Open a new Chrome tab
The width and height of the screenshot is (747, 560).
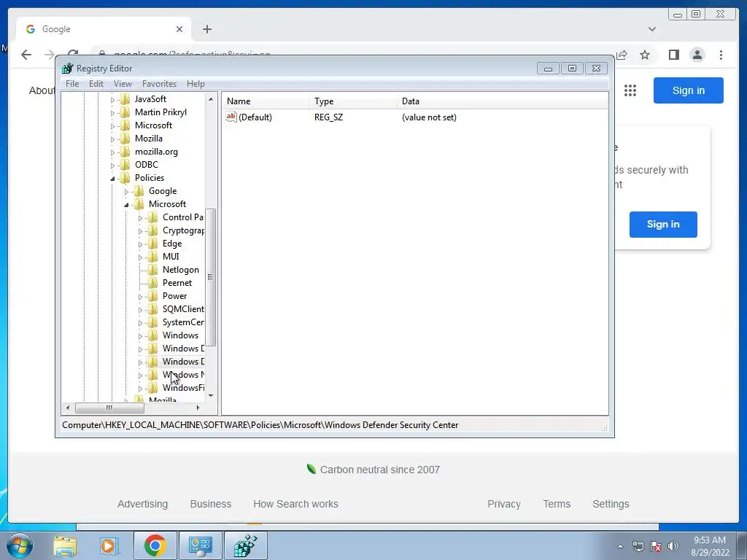click(x=206, y=29)
